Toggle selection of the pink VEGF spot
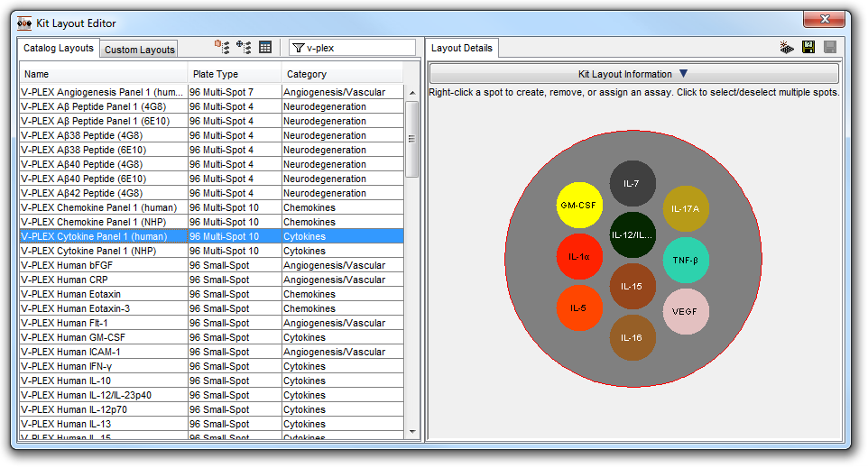The height and width of the screenshot is (468, 868). pyautogui.click(x=686, y=312)
